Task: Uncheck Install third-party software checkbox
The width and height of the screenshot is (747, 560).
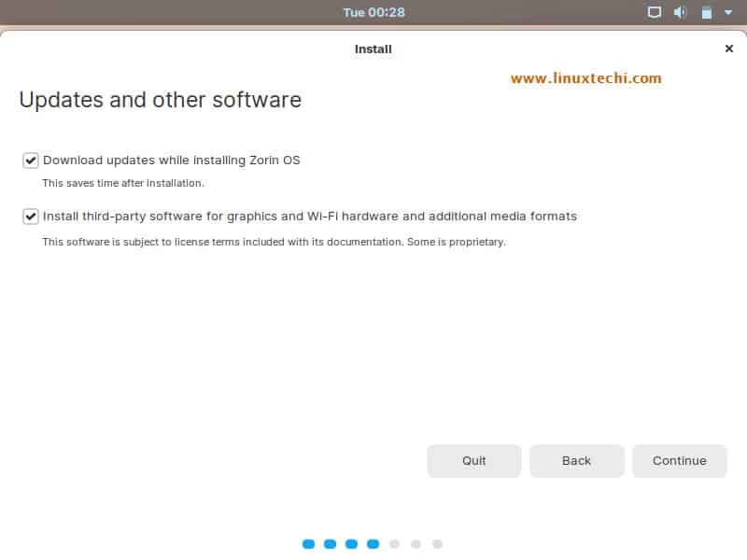Action: pyautogui.click(x=31, y=217)
